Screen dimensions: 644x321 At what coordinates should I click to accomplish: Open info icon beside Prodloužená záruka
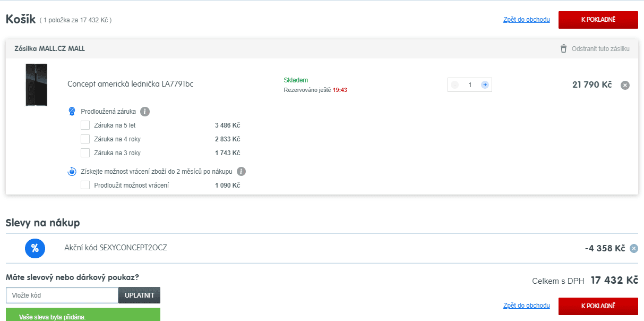[145, 112]
